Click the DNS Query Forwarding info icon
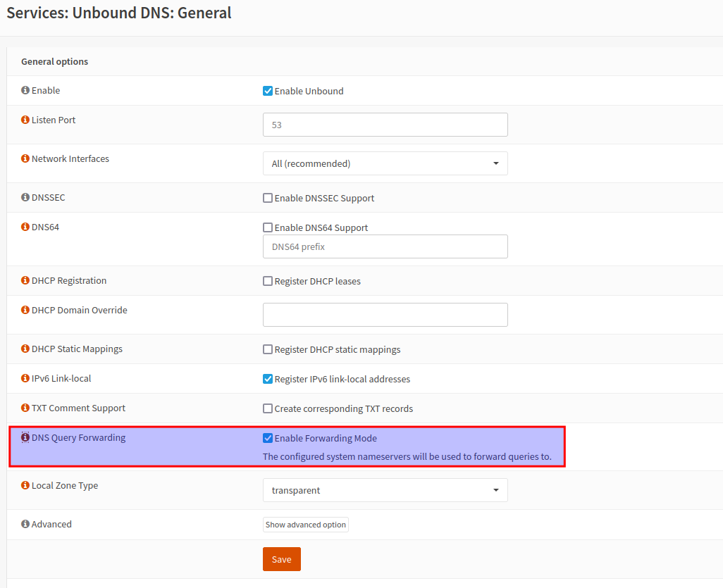The image size is (723, 588). (25, 437)
